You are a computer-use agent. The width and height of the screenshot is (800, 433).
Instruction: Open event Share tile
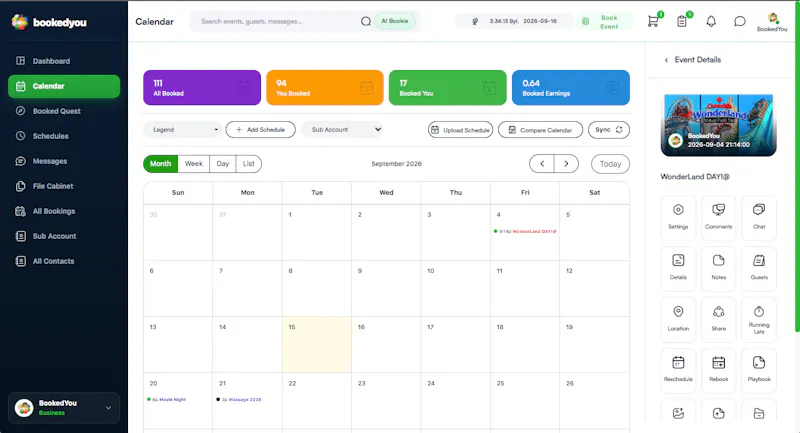(x=718, y=319)
